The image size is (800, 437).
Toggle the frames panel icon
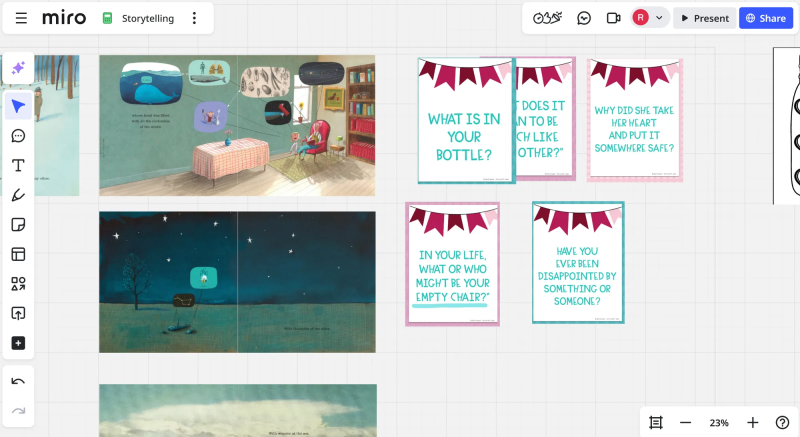point(656,422)
